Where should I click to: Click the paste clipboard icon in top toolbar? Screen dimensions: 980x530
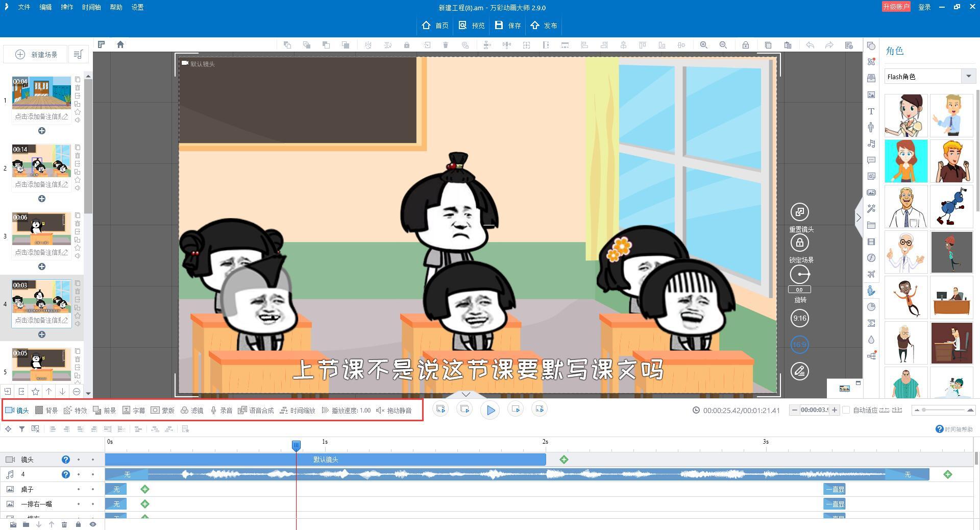(x=788, y=45)
